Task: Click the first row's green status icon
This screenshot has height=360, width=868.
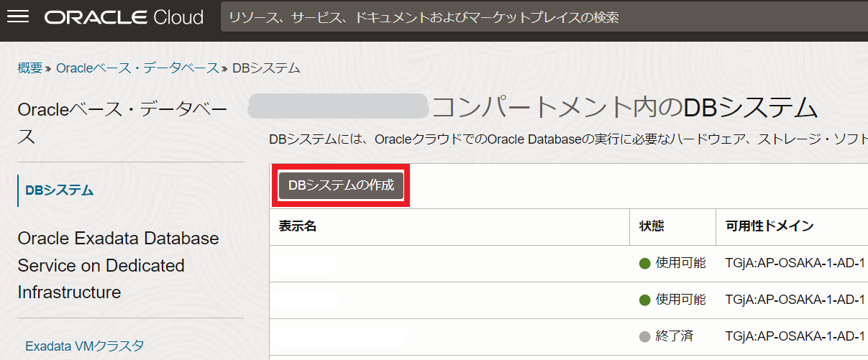Action: (644, 263)
